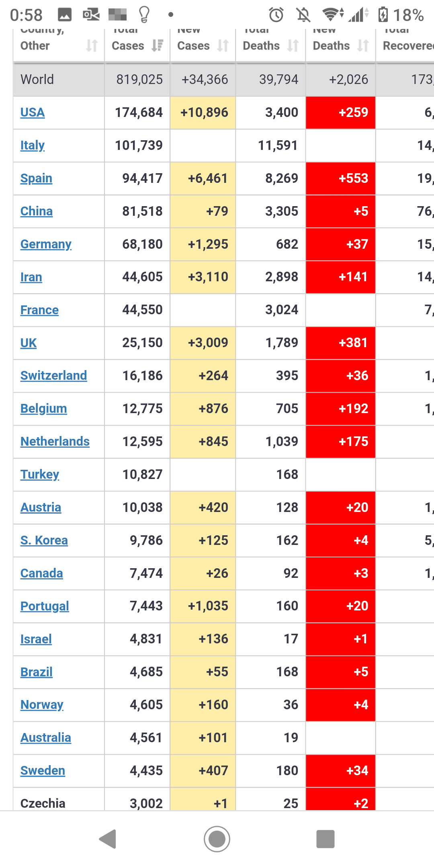The image size is (434, 868).
Task: Open the USA country link
Action: pyautogui.click(x=33, y=113)
